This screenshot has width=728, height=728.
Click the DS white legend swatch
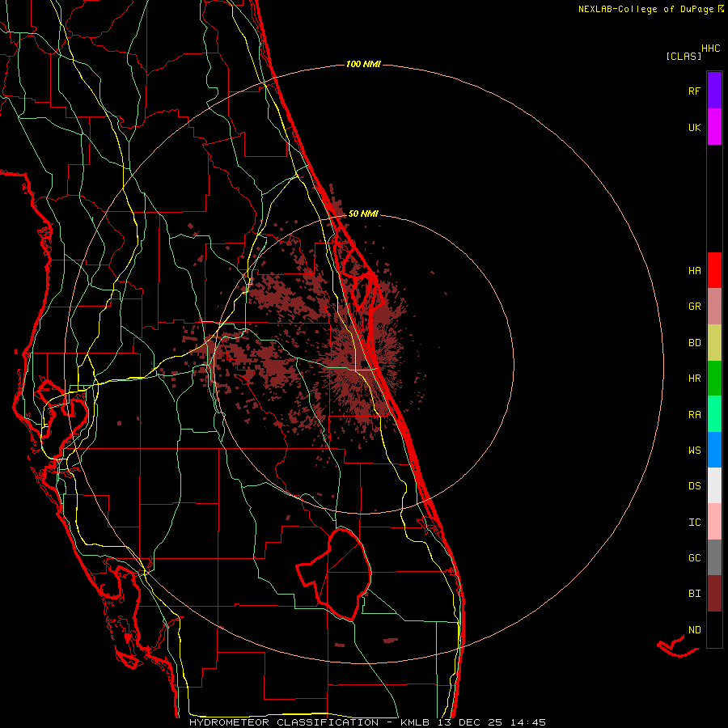coord(714,485)
